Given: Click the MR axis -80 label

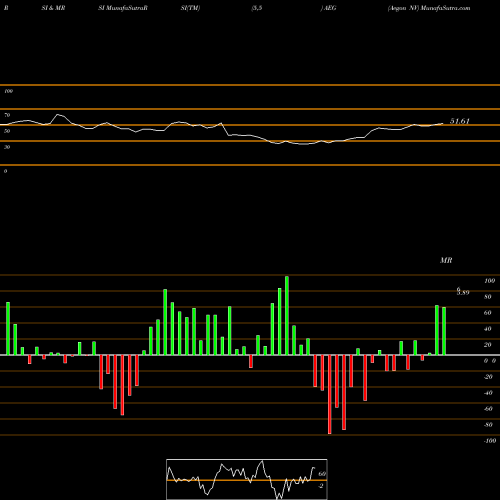Looking at the screenshot, I should pyautogui.click(x=488, y=425).
